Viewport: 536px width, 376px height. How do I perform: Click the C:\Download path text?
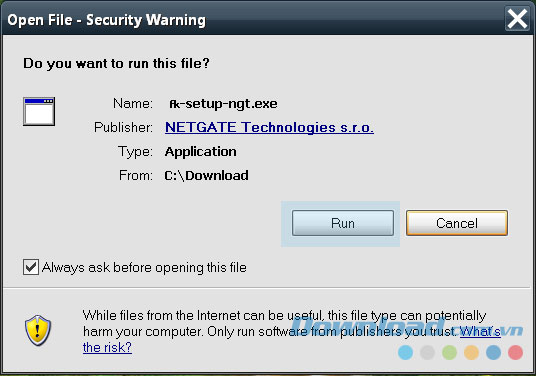coord(206,175)
